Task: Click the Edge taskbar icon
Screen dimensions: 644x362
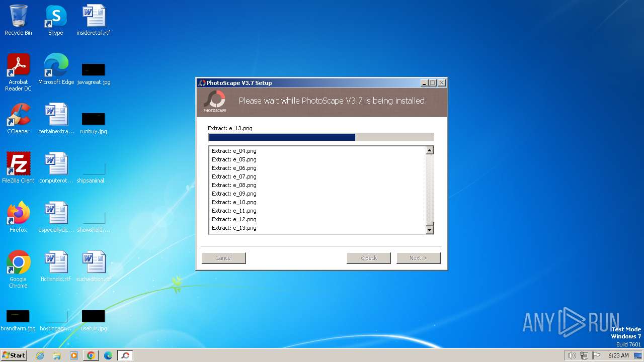Action: coord(108,355)
